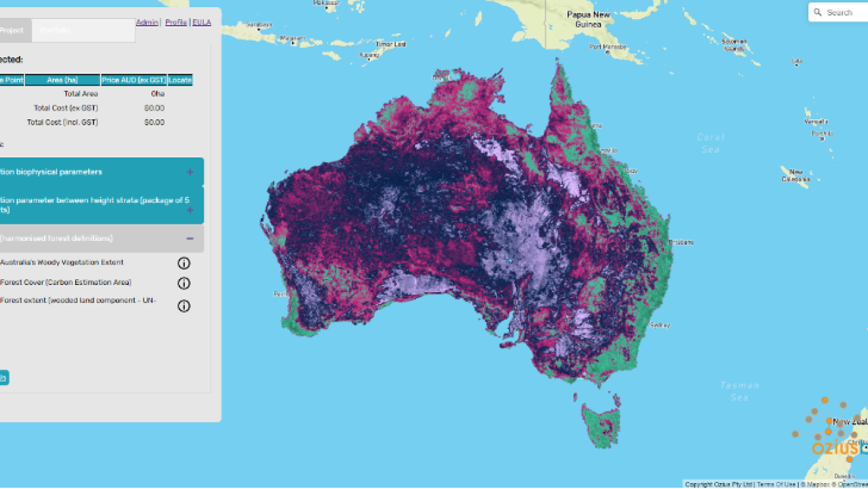Expand the height strata package section

click(190, 210)
